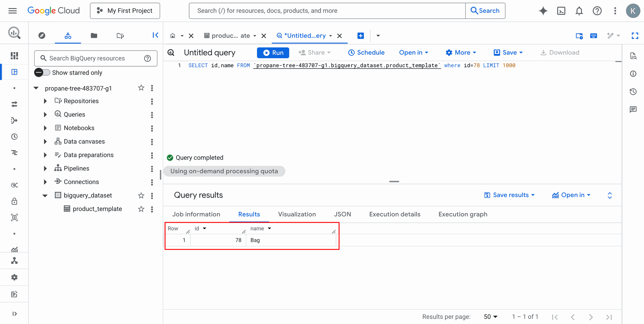Open the query info icon in right rail
This screenshot has width=644, height=324.
pyautogui.click(x=633, y=74)
